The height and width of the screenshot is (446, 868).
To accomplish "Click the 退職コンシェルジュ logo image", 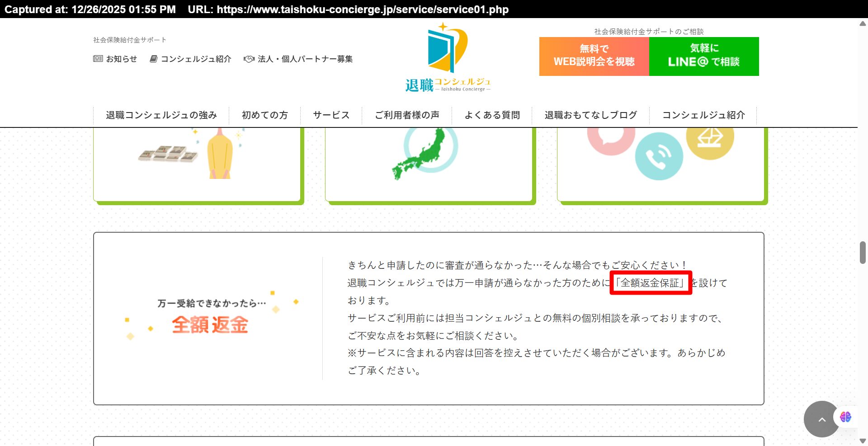I will pos(448,57).
